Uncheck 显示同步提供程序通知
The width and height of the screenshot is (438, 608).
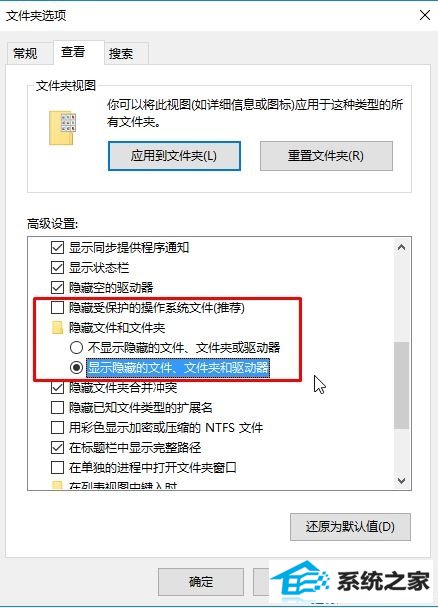57,247
